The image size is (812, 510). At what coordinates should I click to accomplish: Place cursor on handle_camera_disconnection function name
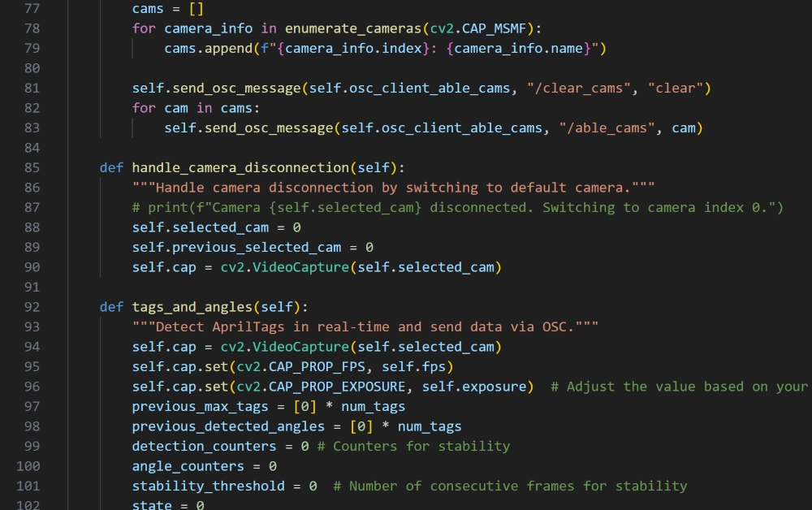[240, 167]
